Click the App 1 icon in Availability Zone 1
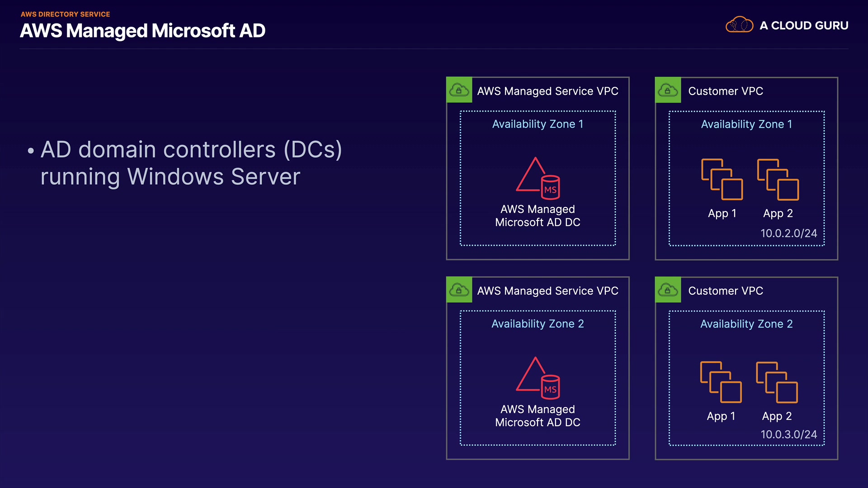This screenshot has width=868, height=488. [x=722, y=179]
